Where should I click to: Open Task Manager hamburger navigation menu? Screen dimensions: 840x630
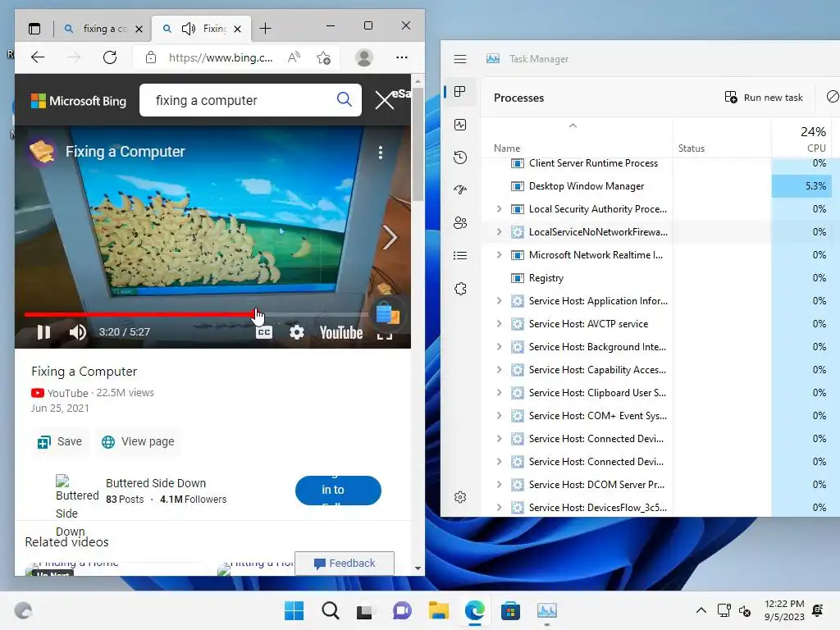tap(460, 59)
